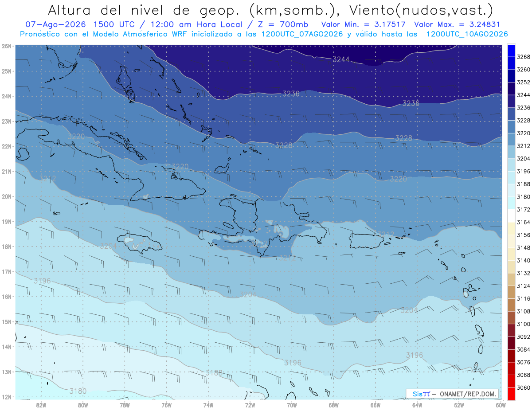Click the 3252 label on the color bar
Image resolution: width=532 pixels, height=411 pixels.
524,82
